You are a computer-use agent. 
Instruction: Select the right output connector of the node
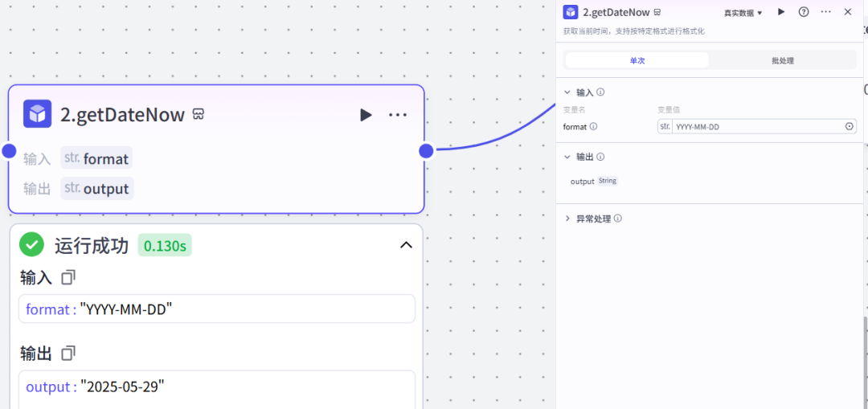tap(426, 151)
